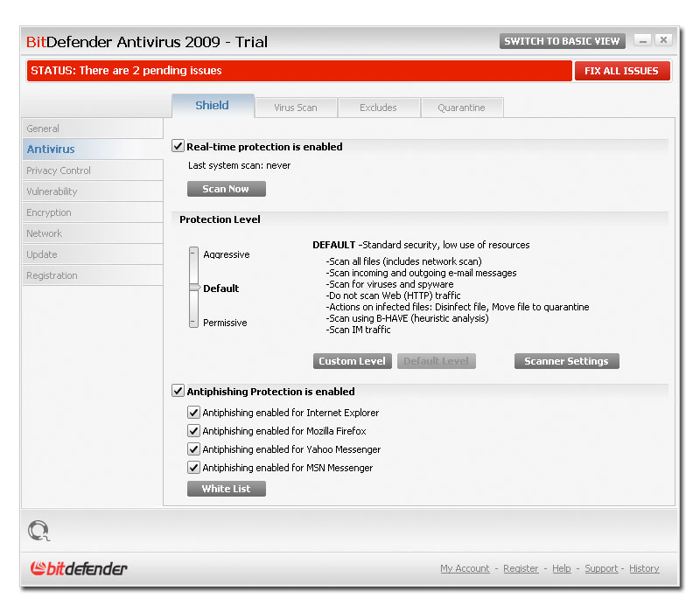This screenshot has width=700, height=612.
Task: Open the My Account link
Action: [465, 568]
